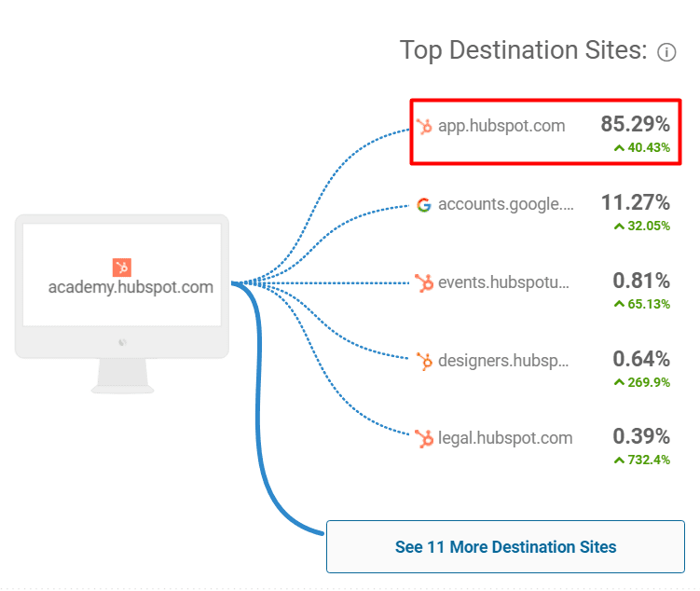
Task: Click the orange HubSpot logo inside the monitor
Action: coord(122,268)
